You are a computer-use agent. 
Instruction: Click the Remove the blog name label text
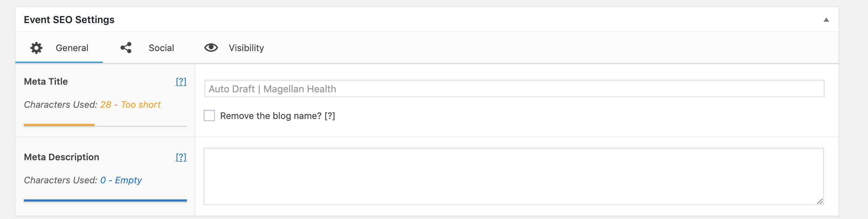271,116
